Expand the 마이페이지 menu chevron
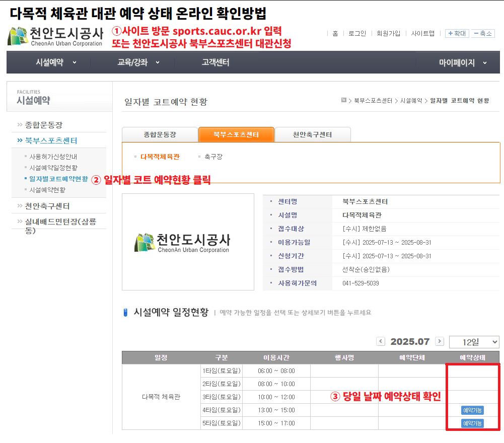The height and width of the screenshot is (443, 504). (485, 63)
